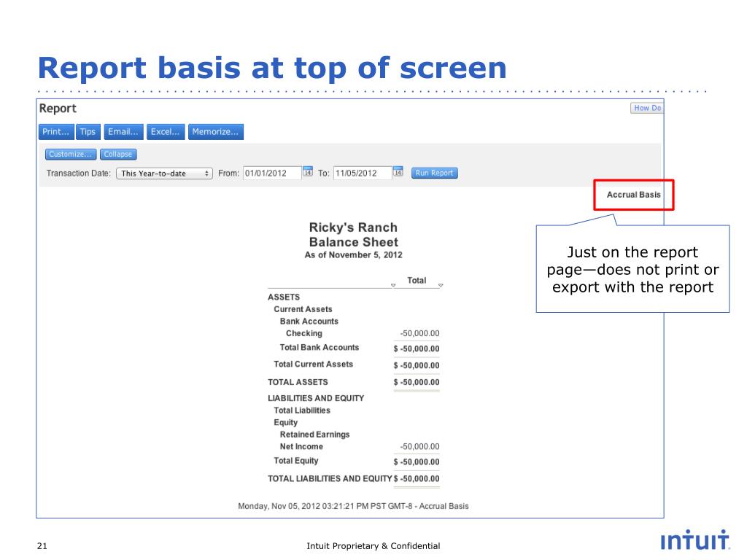Select the Total Current Assets label
The width and height of the screenshot is (747, 560).
(314, 365)
